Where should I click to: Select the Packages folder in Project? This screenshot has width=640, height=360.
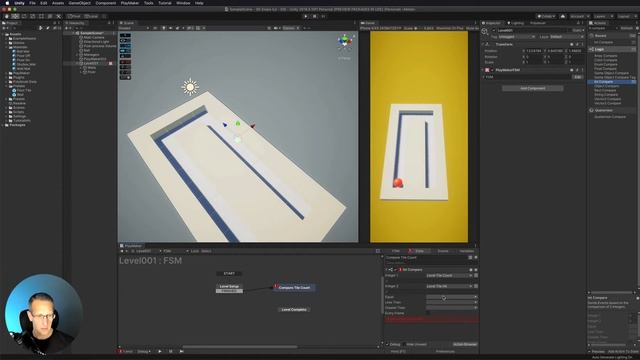click(17, 125)
